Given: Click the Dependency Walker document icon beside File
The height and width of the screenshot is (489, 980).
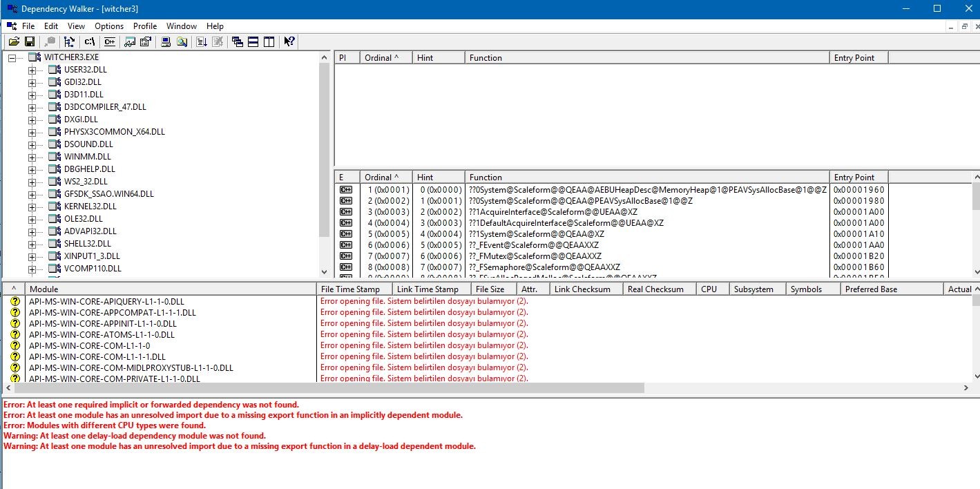Looking at the screenshot, I should (x=10, y=26).
